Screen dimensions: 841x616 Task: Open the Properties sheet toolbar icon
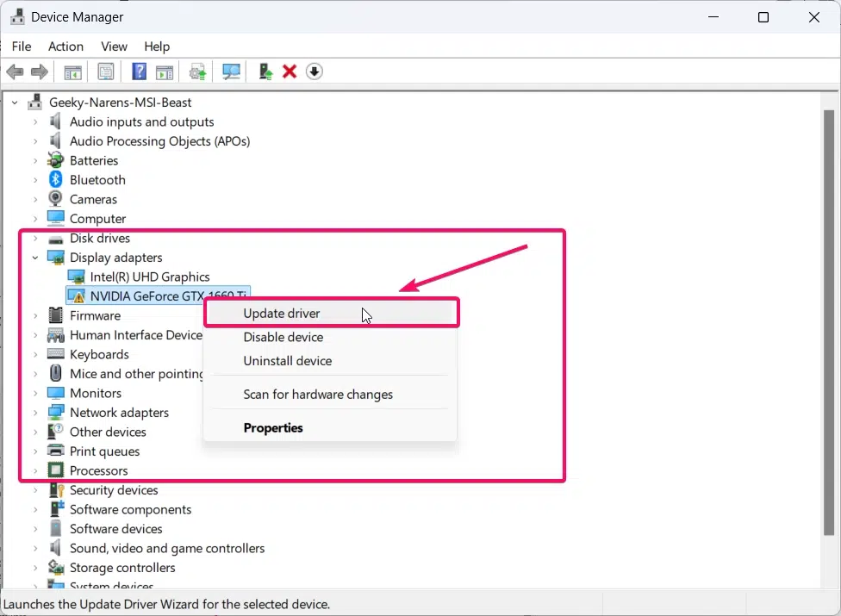(x=106, y=72)
